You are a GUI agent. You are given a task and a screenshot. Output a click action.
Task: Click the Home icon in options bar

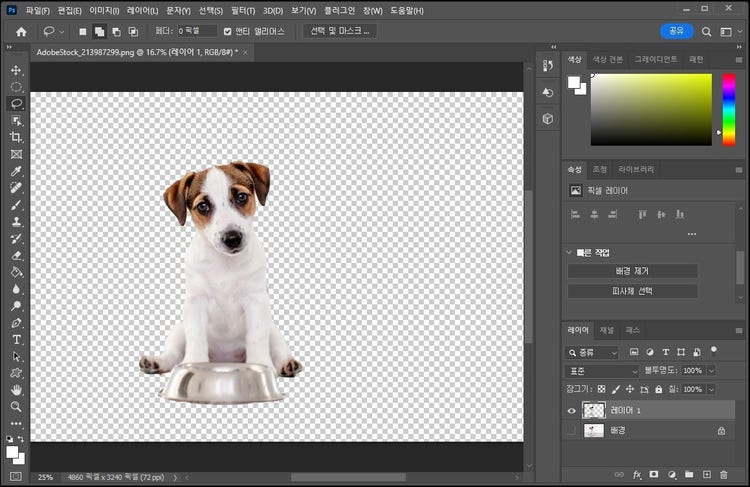[x=21, y=31]
